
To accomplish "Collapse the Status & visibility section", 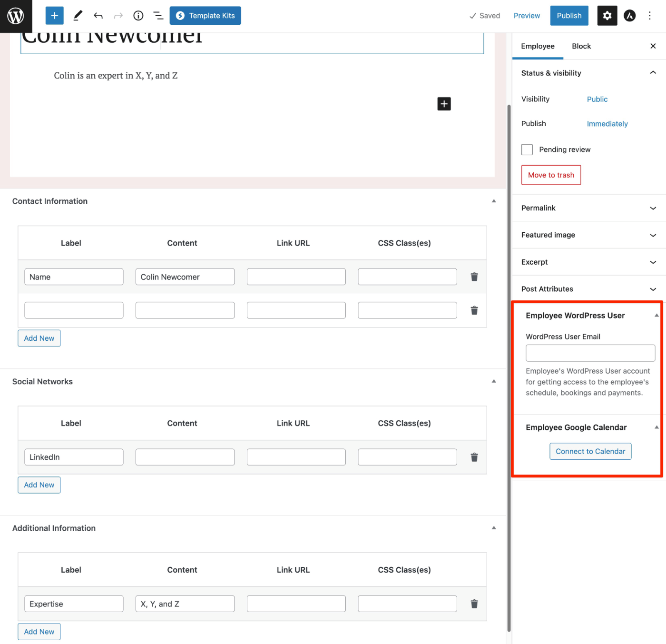I will point(653,73).
